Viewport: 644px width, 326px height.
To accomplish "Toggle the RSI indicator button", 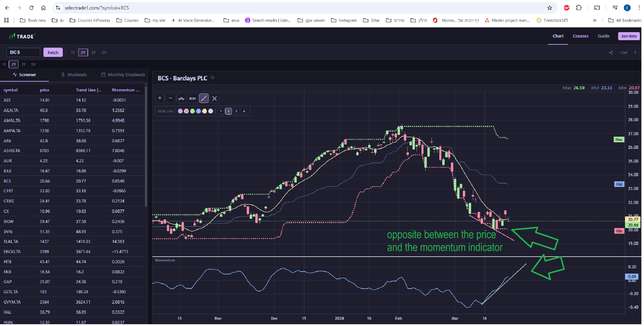I will pyautogui.click(x=193, y=98).
